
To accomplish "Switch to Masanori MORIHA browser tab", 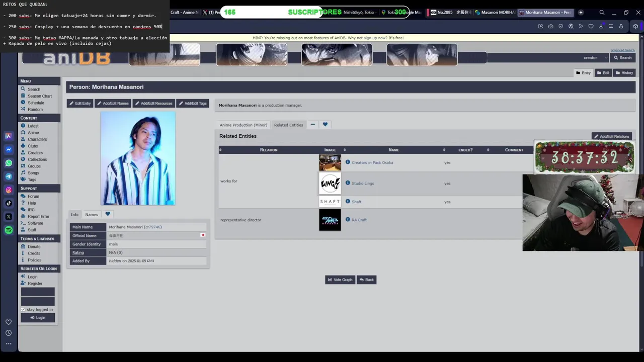I will (495, 12).
